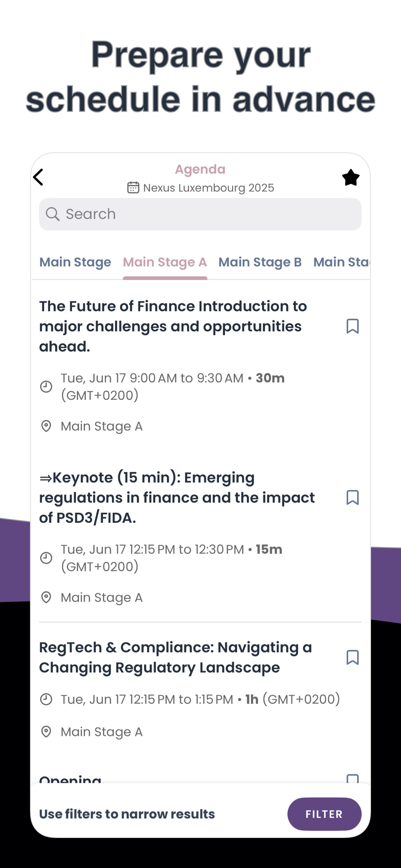401x868 pixels.
Task: Switch to the Main Stage tab
Action: [x=75, y=262]
